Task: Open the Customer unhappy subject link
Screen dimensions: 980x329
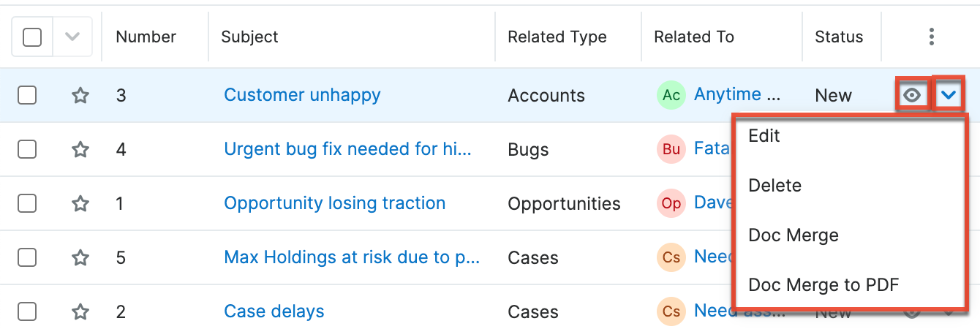Action: pyautogui.click(x=302, y=95)
